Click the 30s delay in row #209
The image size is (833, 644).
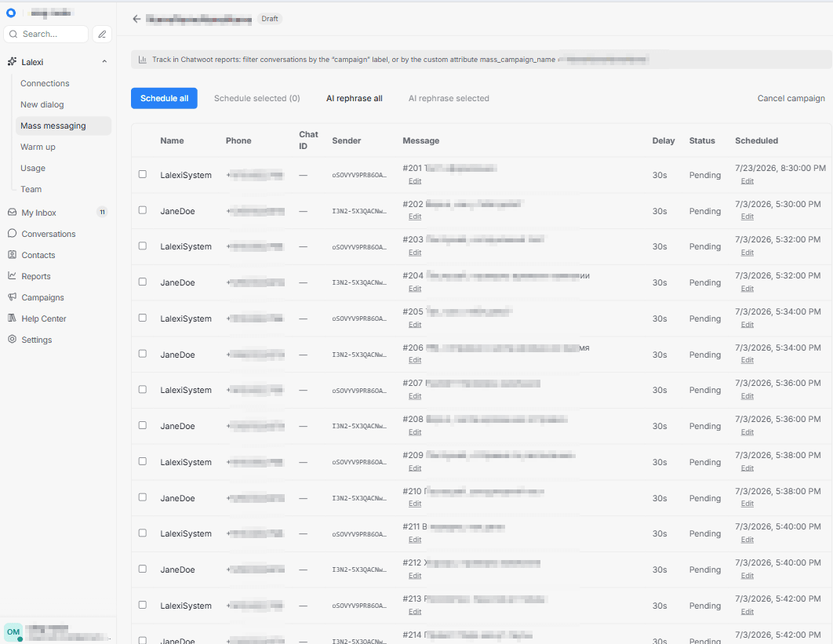tap(660, 462)
